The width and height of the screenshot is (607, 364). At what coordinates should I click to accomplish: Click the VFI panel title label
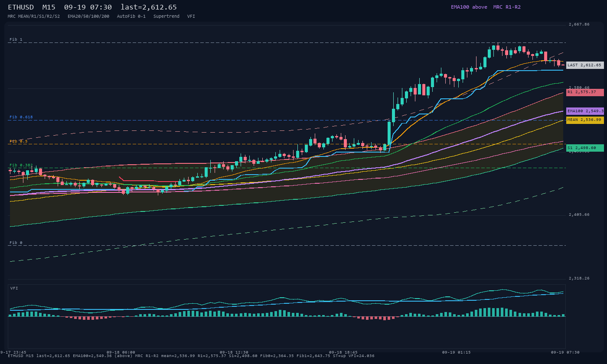click(x=14, y=288)
